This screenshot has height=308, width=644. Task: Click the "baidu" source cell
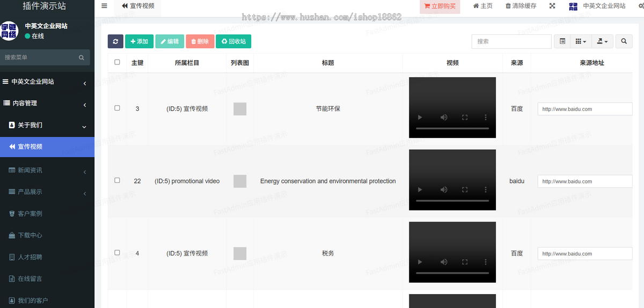[x=517, y=181]
